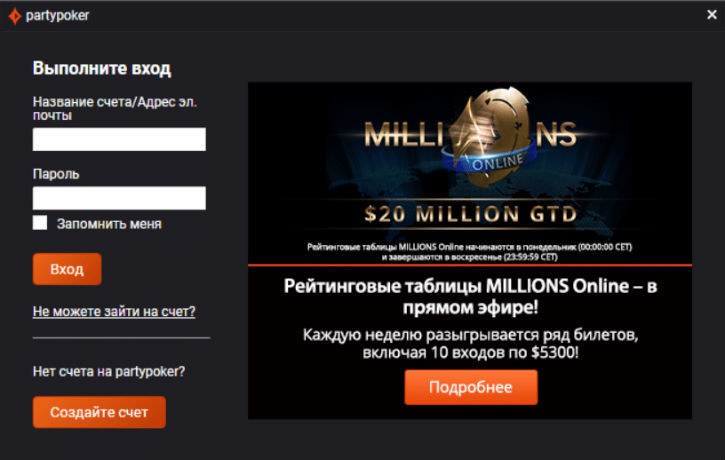Screen dimensions: 725x460
Task: Click the Создайте счет button
Action: [99, 412]
